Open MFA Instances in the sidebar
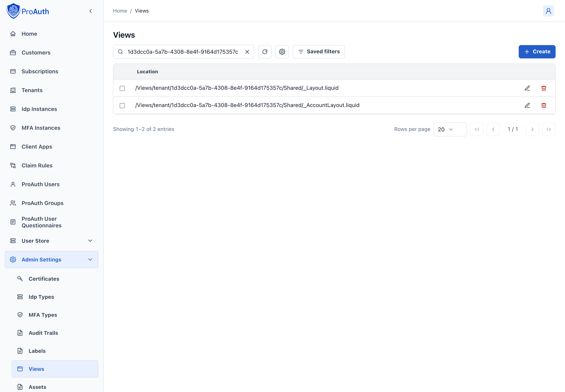 coord(51,128)
